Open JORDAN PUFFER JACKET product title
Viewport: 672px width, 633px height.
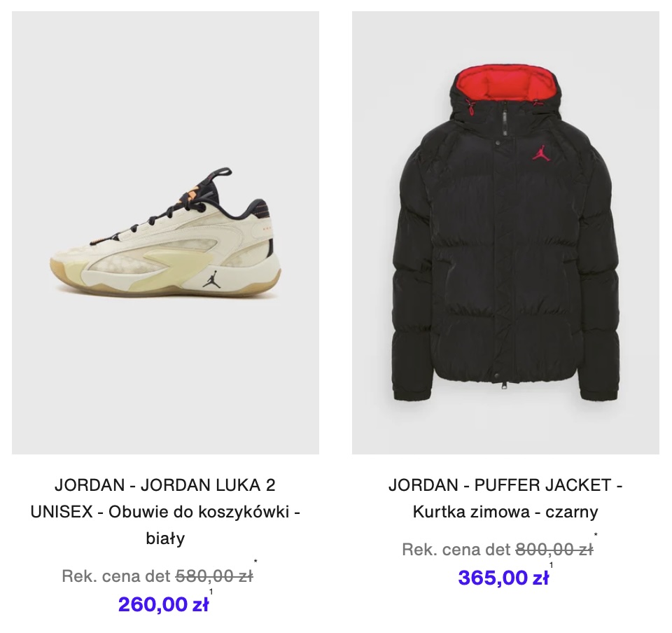(x=505, y=498)
